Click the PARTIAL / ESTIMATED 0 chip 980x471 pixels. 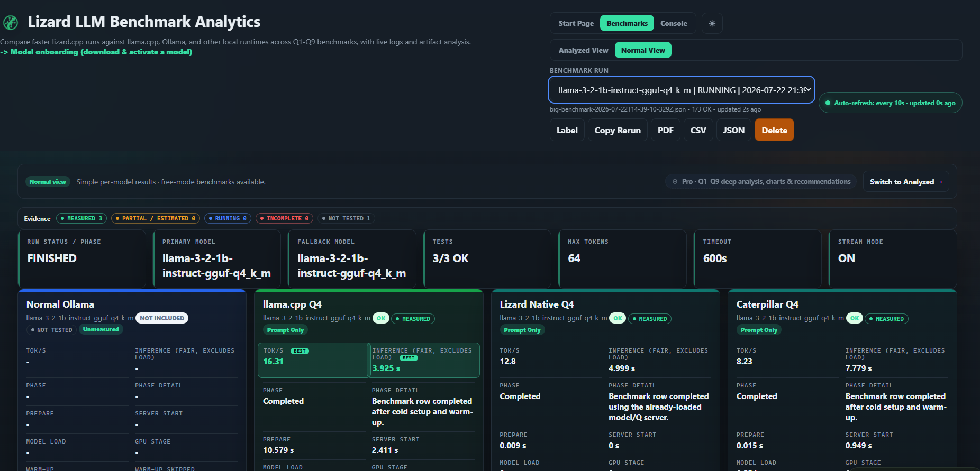click(x=156, y=218)
